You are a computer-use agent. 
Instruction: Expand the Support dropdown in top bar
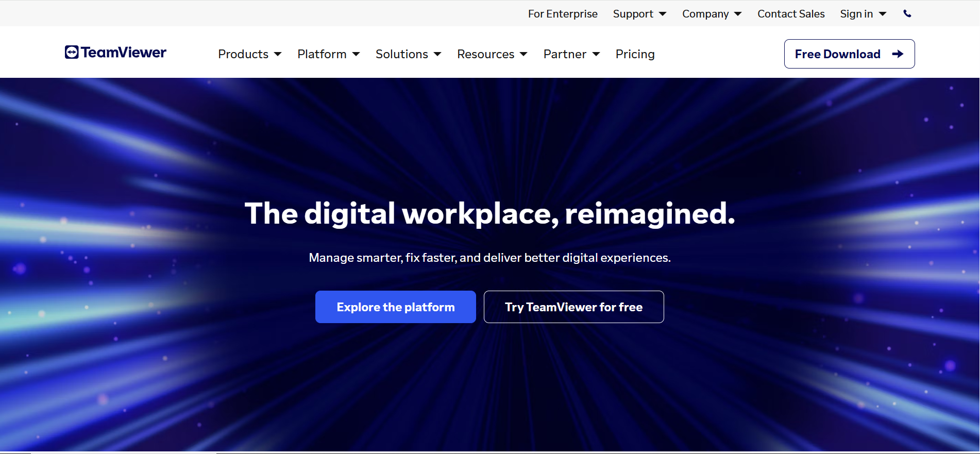[x=640, y=14]
